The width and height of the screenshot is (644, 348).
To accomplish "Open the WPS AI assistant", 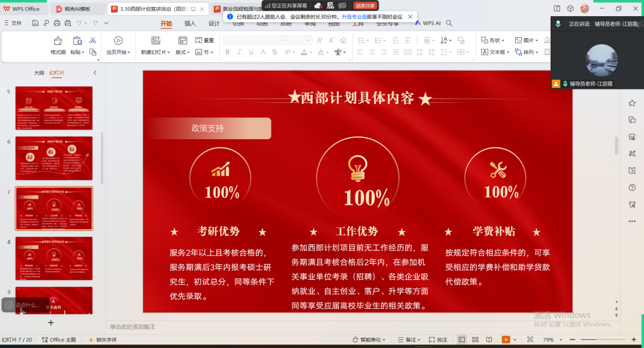I will point(427,23).
